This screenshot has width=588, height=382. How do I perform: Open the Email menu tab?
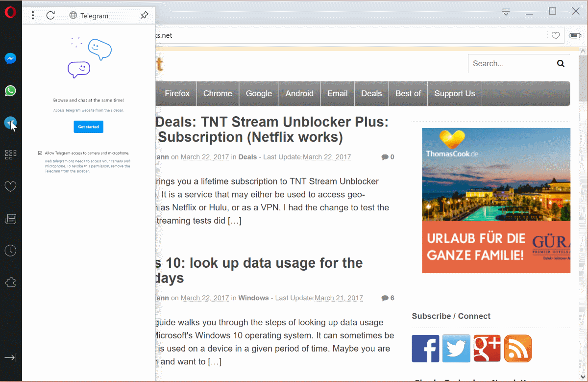coord(337,93)
